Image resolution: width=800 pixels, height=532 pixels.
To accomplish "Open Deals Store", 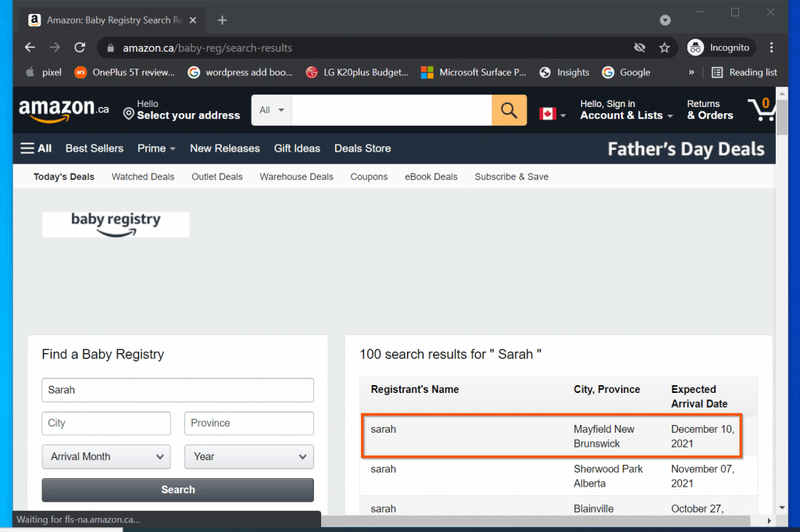I will [363, 148].
